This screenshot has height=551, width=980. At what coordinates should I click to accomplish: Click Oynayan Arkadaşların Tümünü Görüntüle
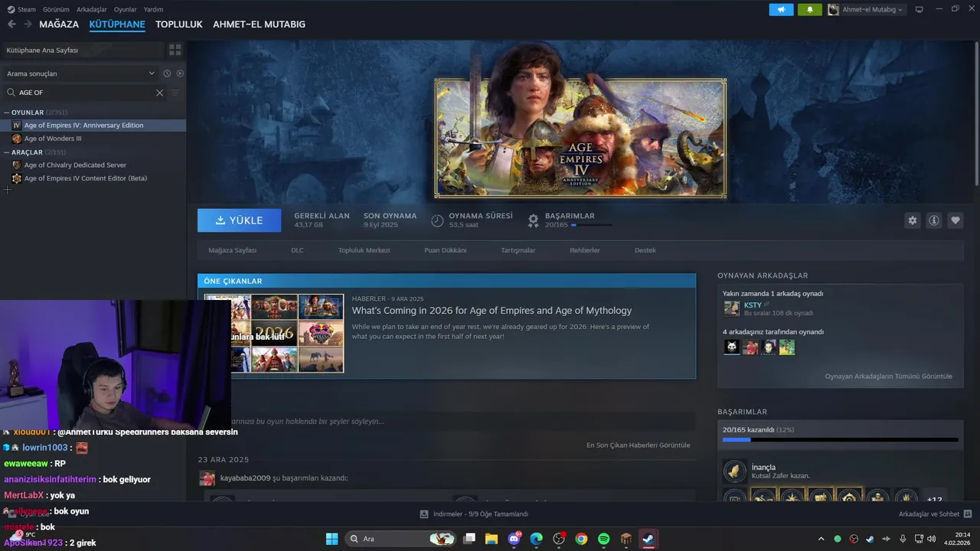point(888,377)
